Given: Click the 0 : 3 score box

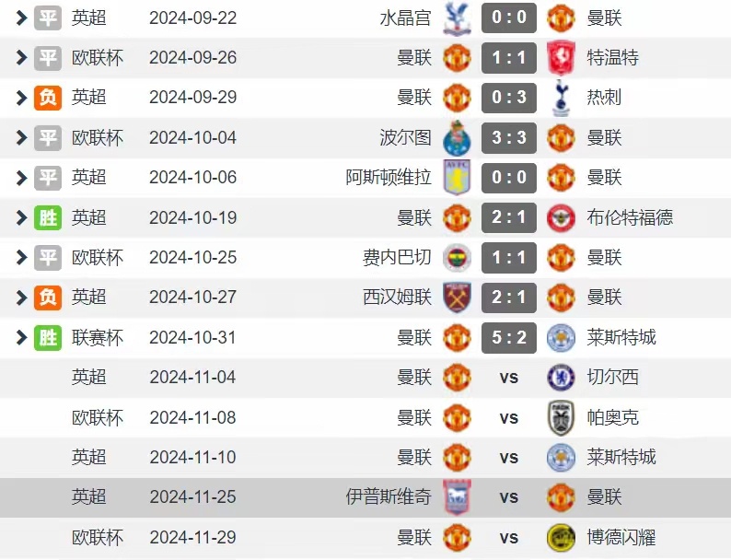Looking at the screenshot, I should click(x=509, y=98).
